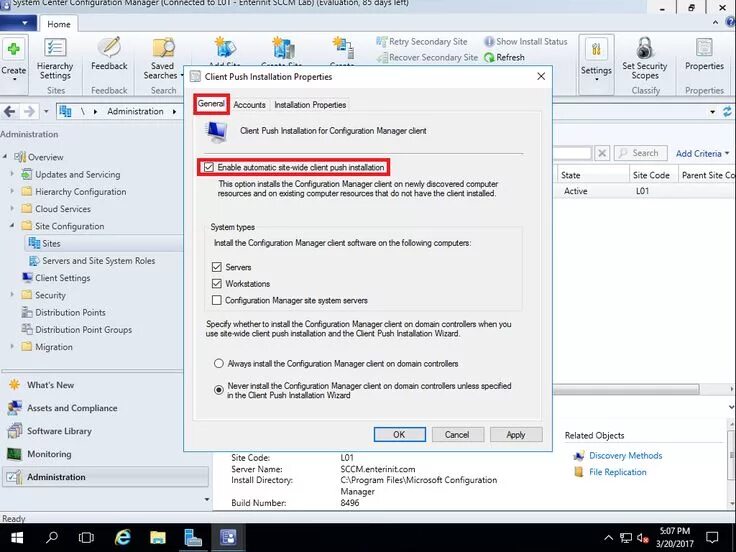The height and width of the screenshot is (552, 736).
Task: Open the ribbon Properties icon
Action: click(704, 54)
